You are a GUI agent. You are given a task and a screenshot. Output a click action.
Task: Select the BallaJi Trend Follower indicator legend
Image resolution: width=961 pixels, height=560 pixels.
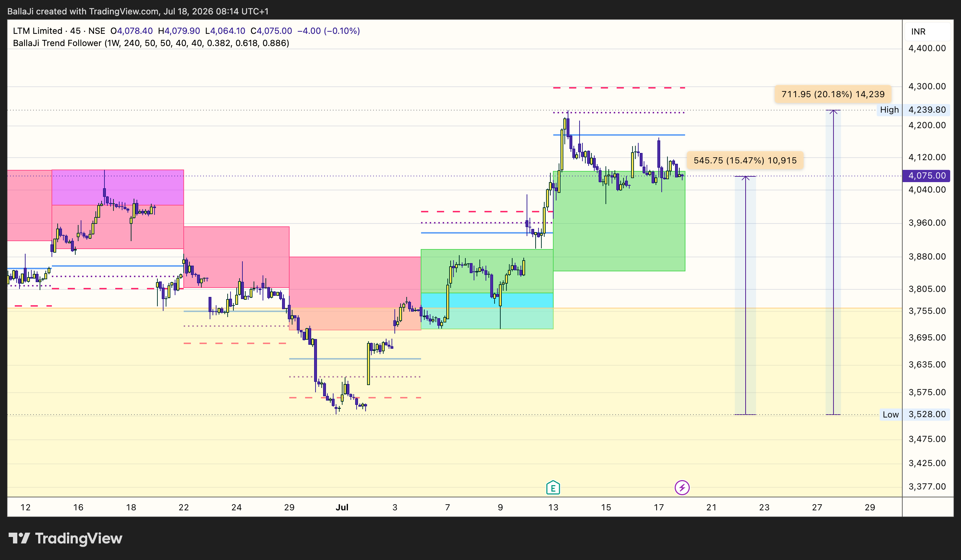click(151, 43)
